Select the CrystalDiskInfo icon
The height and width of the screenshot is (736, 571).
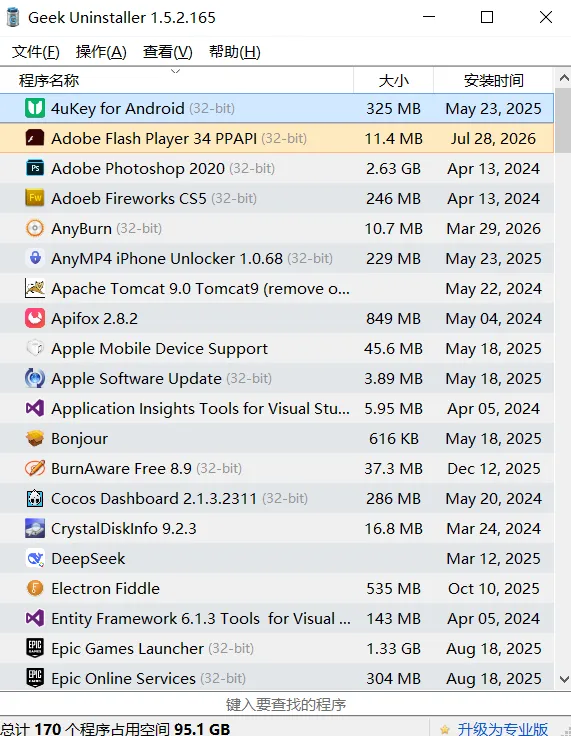click(x=35, y=529)
